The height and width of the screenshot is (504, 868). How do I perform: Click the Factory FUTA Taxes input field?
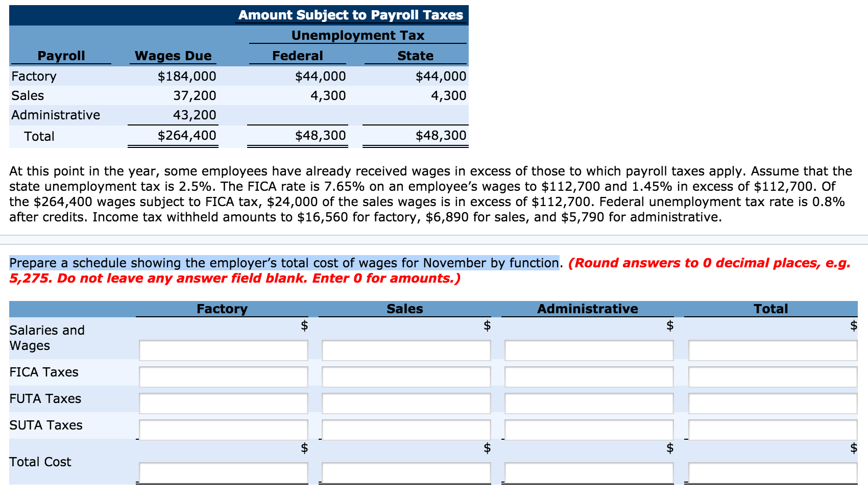[224, 404]
